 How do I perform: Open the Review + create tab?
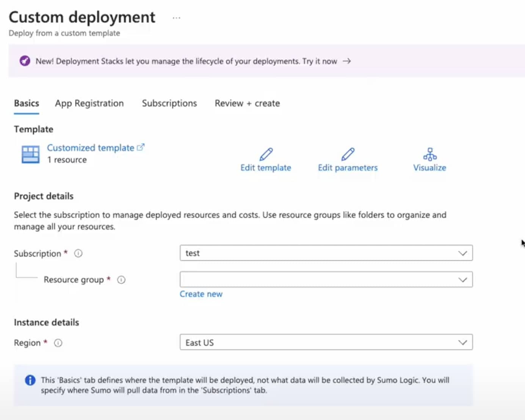247,103
